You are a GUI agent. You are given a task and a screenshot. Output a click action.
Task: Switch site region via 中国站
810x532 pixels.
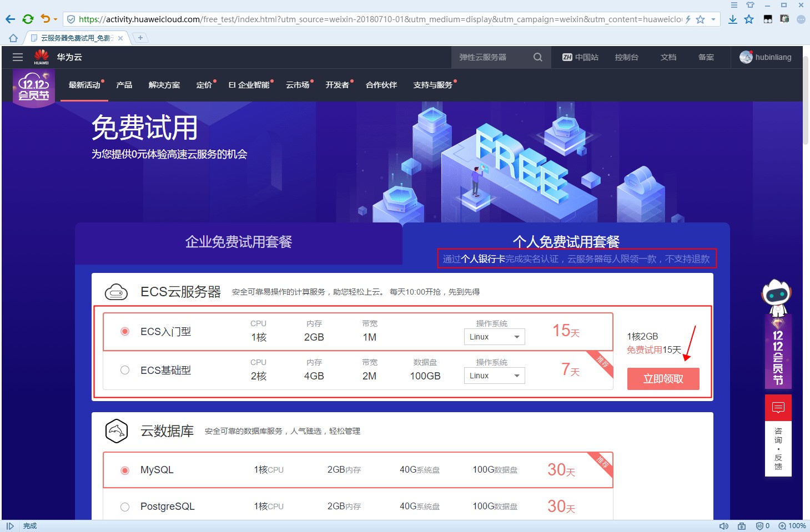point(580,57)
